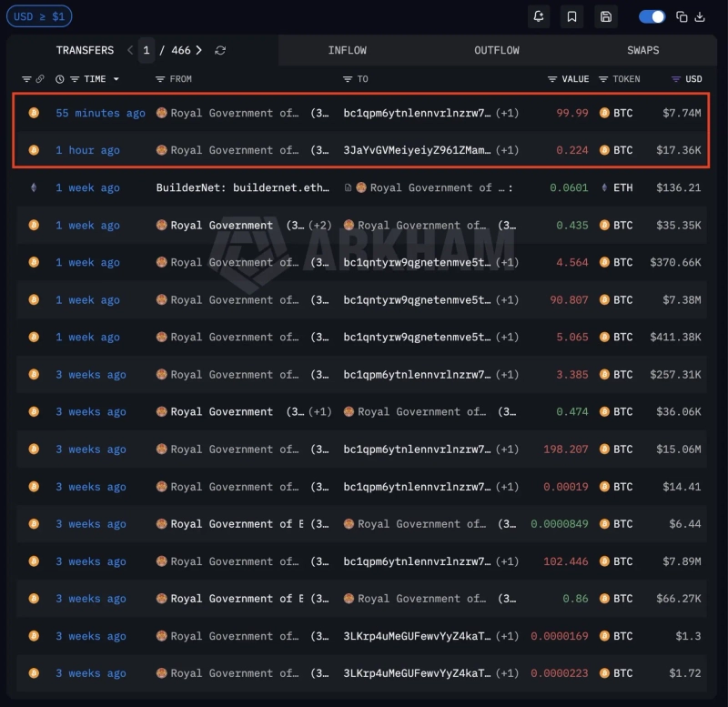The width and height of the screenshot is (728, 707).
Task: Open the TOKEN column filter
Action: tap(603, 79)
